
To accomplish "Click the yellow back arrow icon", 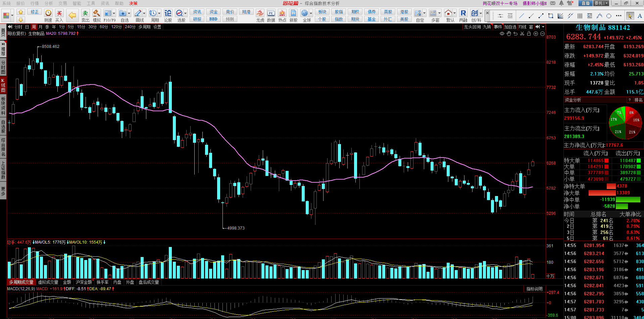I will point(72,15).
